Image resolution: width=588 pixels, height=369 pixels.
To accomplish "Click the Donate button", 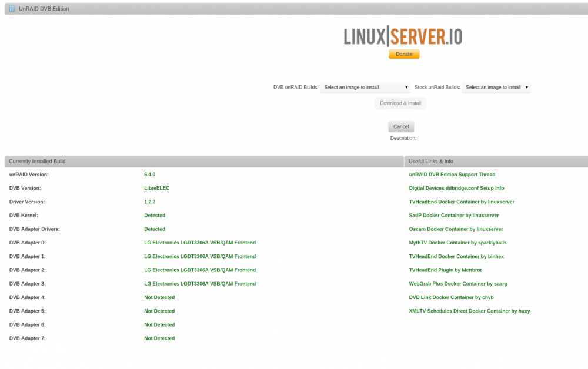I will (404, 54).
